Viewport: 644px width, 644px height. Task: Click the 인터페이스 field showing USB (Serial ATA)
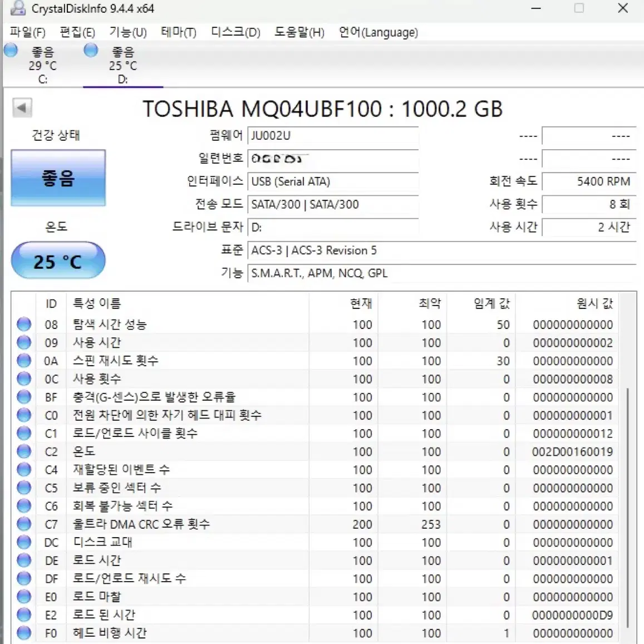(333, 181)
